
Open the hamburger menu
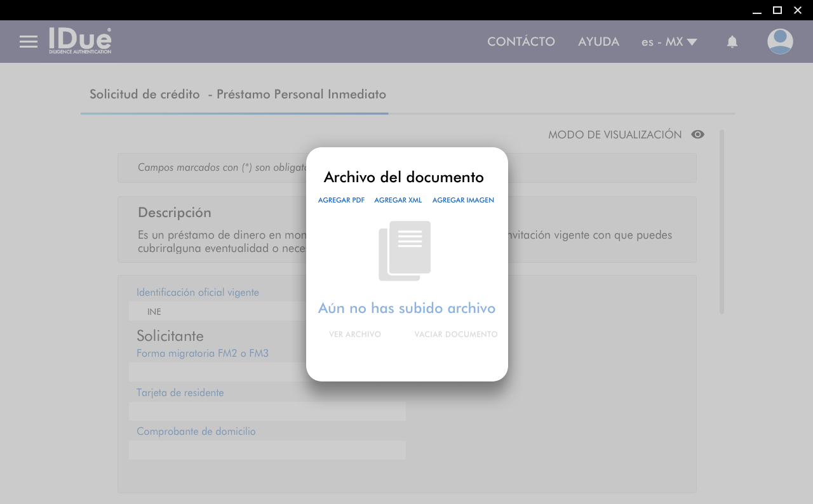[x=29, y=42]
